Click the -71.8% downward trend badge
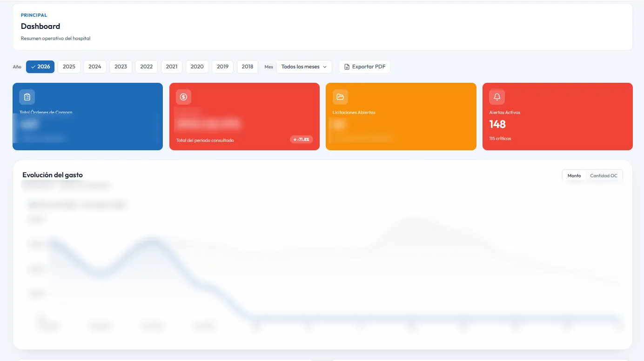The width and height of the screenshot is (644, 361). click(x=302, y=139)
